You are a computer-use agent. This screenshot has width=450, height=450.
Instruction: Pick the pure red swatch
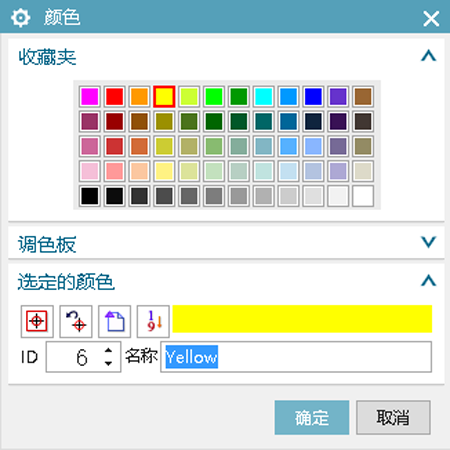point(115,97)
